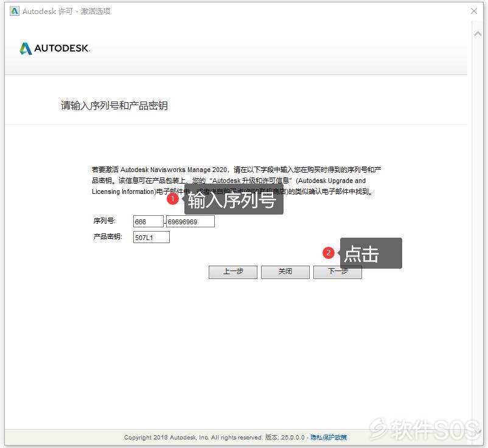Open the 隐私保护政策 privacy policy link

(x=329, y=438)
